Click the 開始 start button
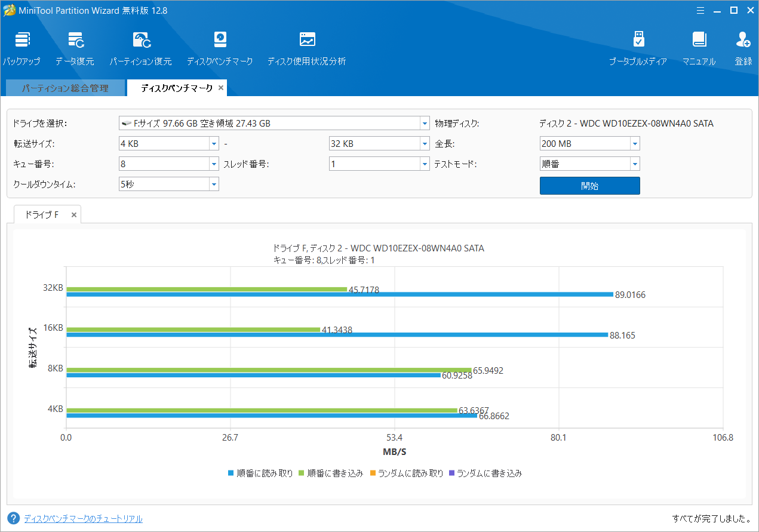The width and height of the screenshot is (759, 532). (590, 186)
